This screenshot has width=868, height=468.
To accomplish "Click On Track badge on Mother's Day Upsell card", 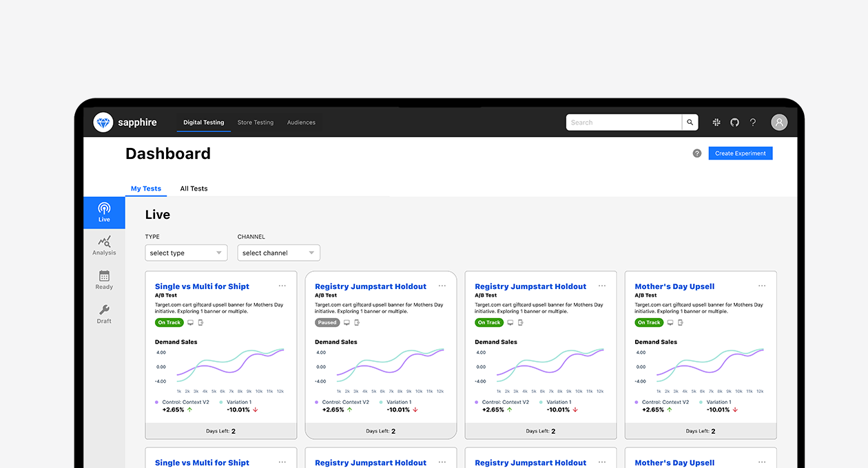I will click(x=649, y=322).
